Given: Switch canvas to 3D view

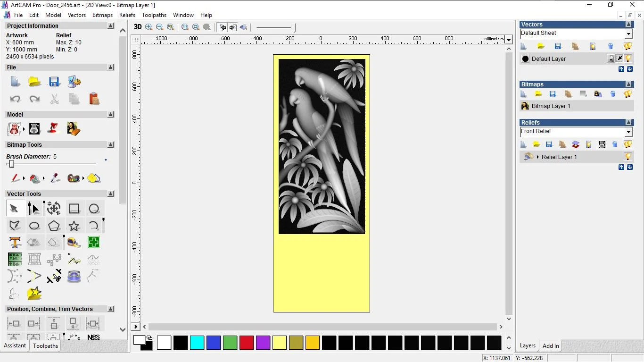Looking at the screenshot, I should click(x=138, y=27).
